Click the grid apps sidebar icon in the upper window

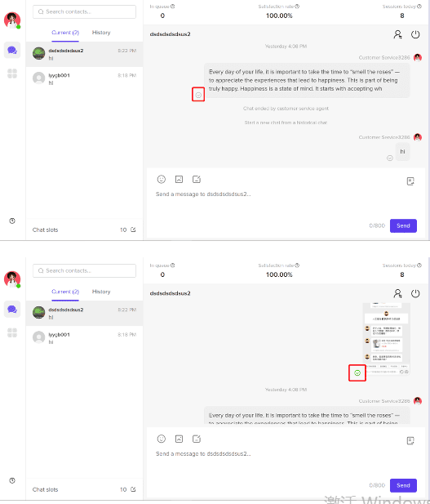(12, 74)
